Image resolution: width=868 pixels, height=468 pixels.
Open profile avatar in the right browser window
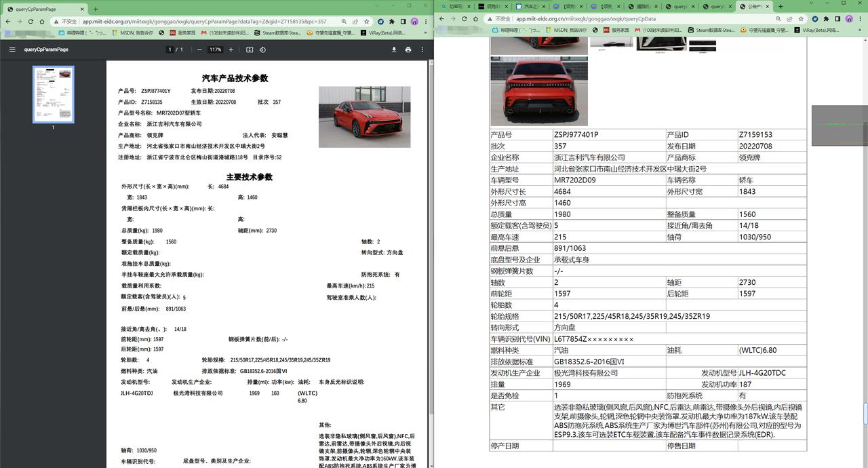pos(849,19)
